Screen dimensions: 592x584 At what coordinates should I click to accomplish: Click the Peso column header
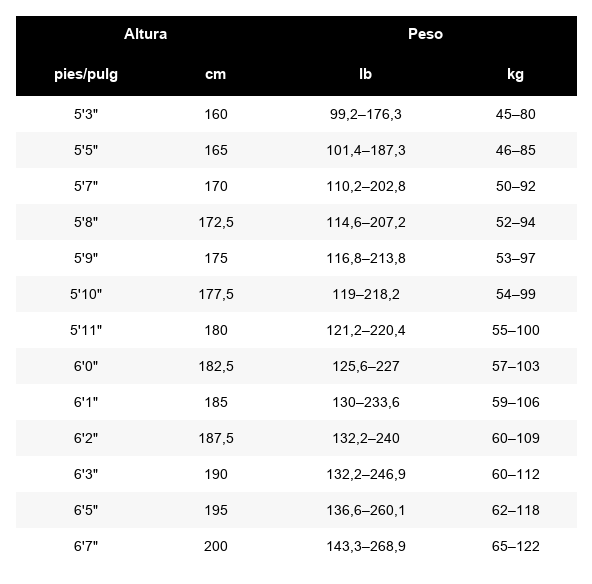click(425, 34)
